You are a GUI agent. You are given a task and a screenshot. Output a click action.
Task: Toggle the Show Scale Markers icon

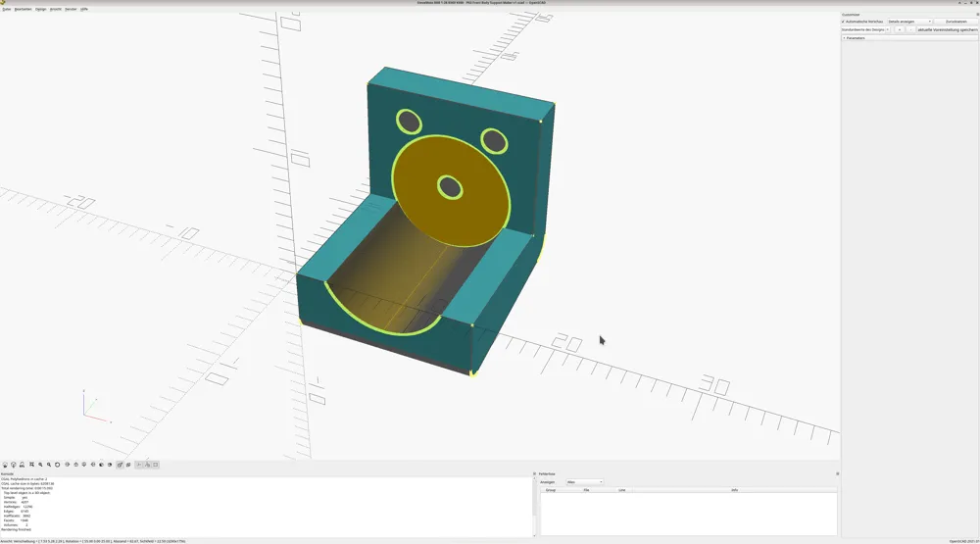[x=148, y=465]
